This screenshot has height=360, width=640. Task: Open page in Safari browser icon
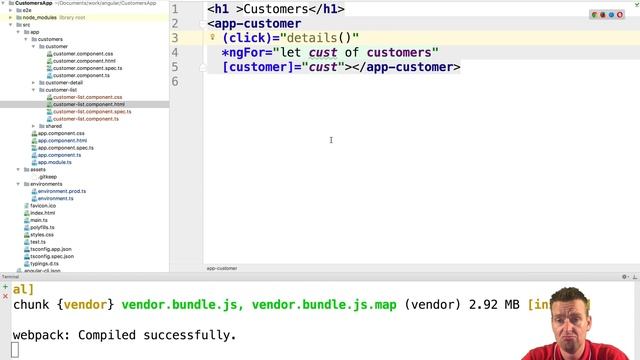point(611,15)
